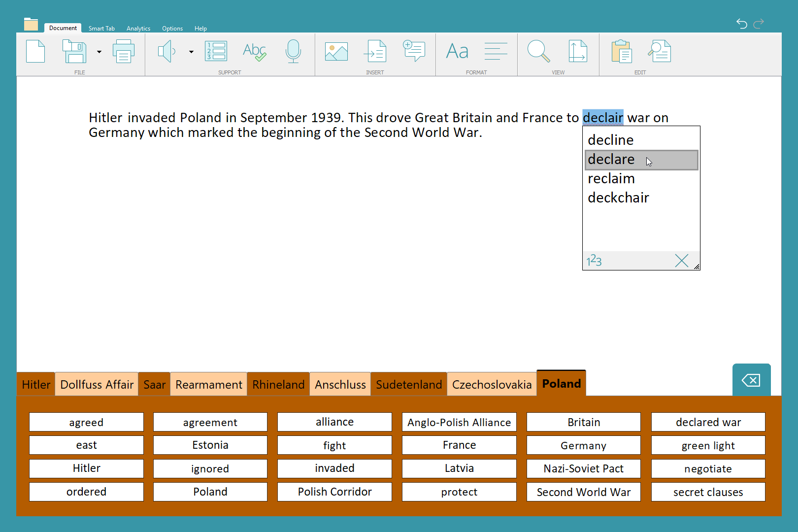798x532 pixels.
Task: Click the Aa font format icon
Action: coord(457,51)
